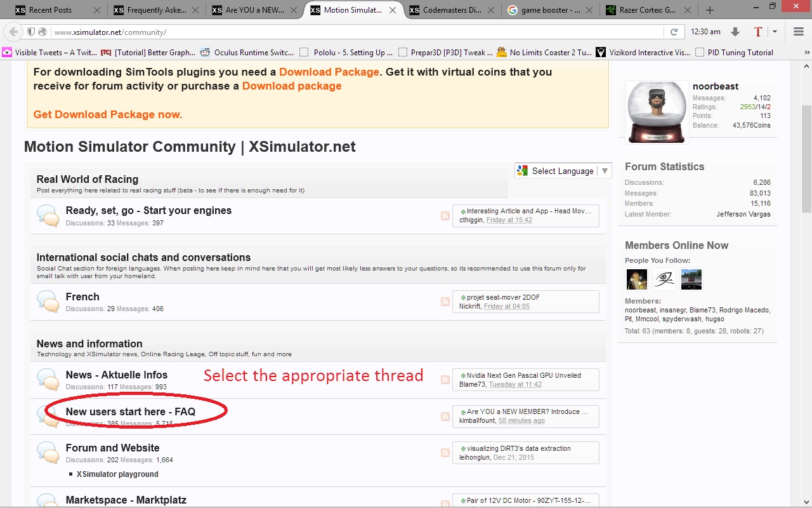Open RSS feed for News - Aktuelle Infos
This screenshot has height=508, width=812.
445,380
